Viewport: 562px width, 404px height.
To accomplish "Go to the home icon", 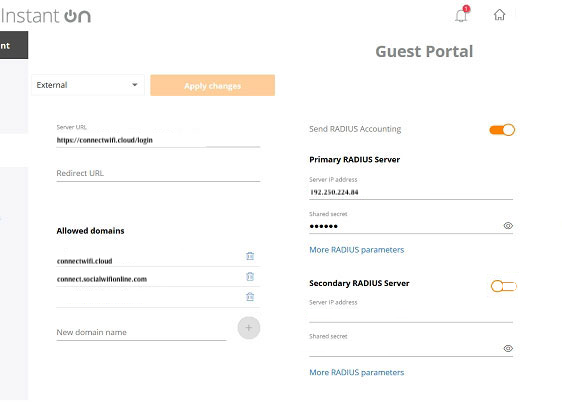I will click(x=499, y=15).
